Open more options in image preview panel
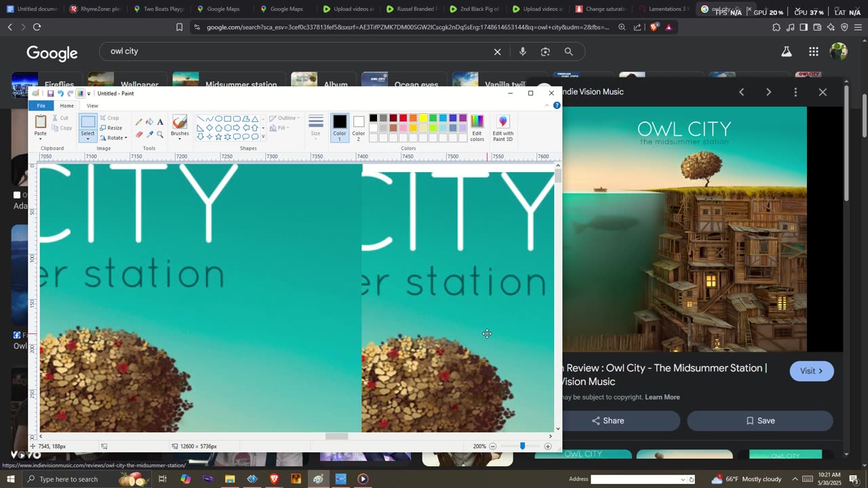 pos(795,91)
